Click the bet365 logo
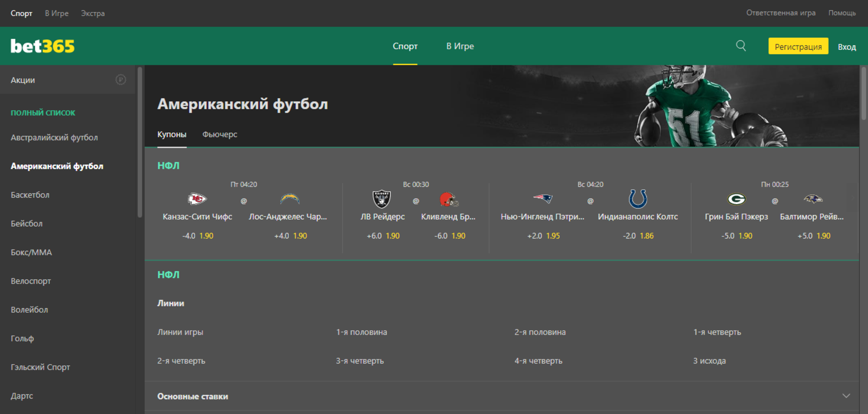 (43, 46)
